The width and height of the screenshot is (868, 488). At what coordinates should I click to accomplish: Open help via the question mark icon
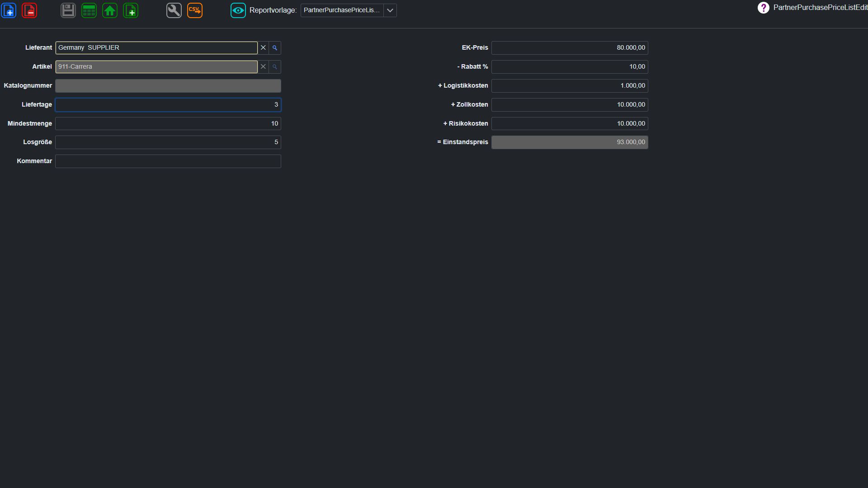764,8
